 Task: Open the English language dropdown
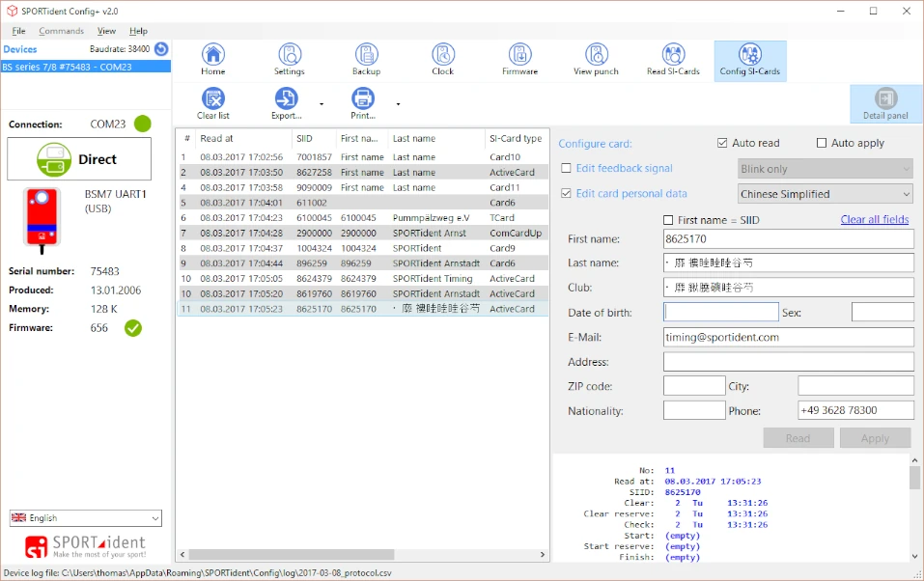tap(85, 518)
